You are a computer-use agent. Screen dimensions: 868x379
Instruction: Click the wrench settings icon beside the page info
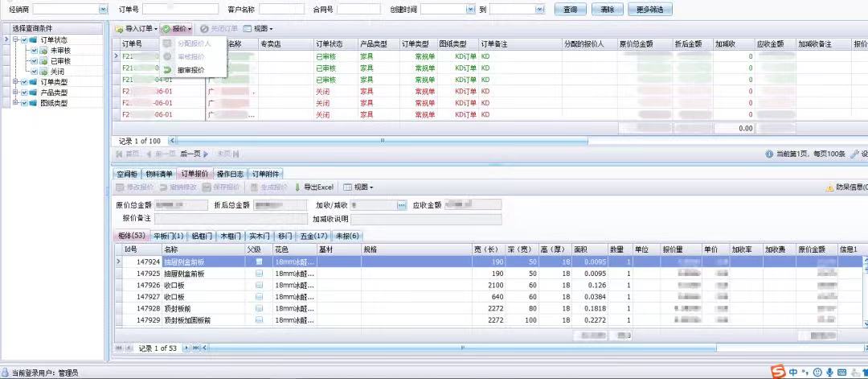coord(854,154)
